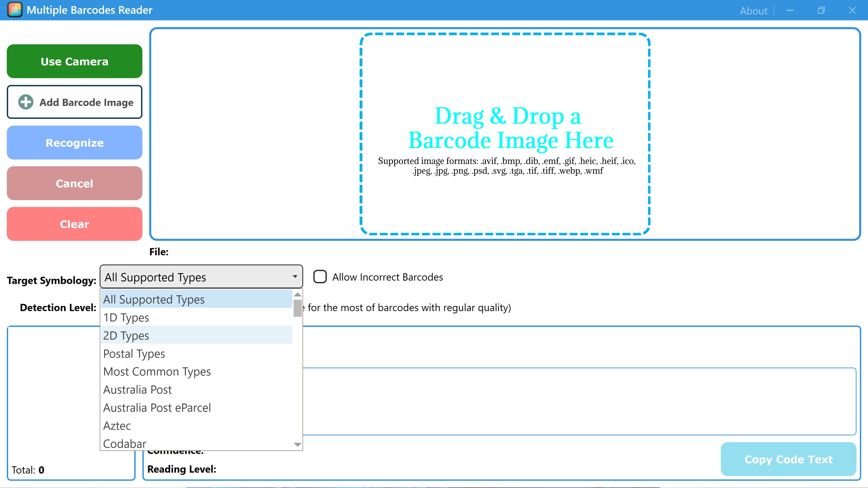Viewport: 868px width, 488px height.
Task: Click the Copy Code Text button
Action: 788,459
